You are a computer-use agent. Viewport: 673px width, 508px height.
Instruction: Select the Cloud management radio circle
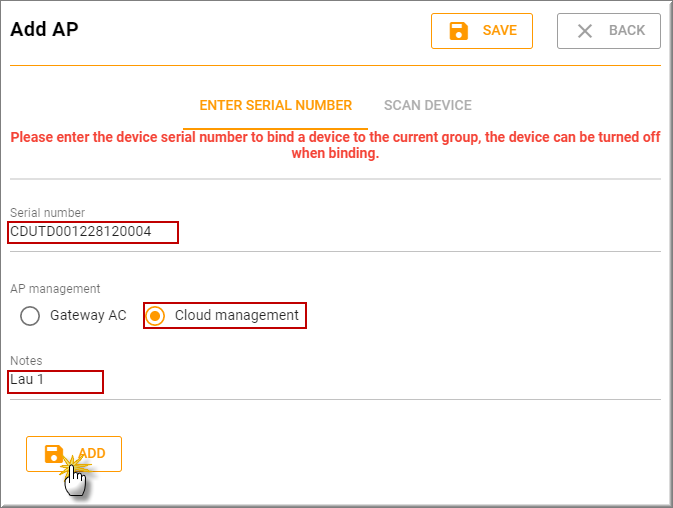(156, 316)
